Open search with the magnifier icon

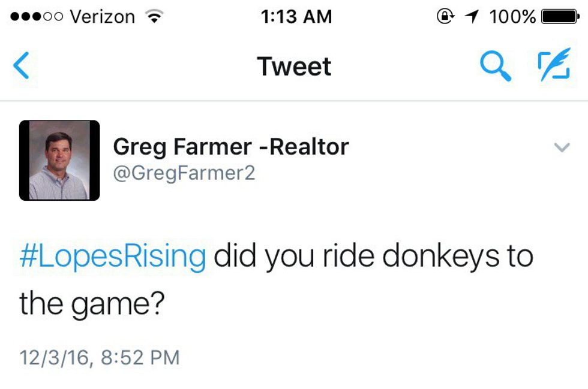coord(496,67)
